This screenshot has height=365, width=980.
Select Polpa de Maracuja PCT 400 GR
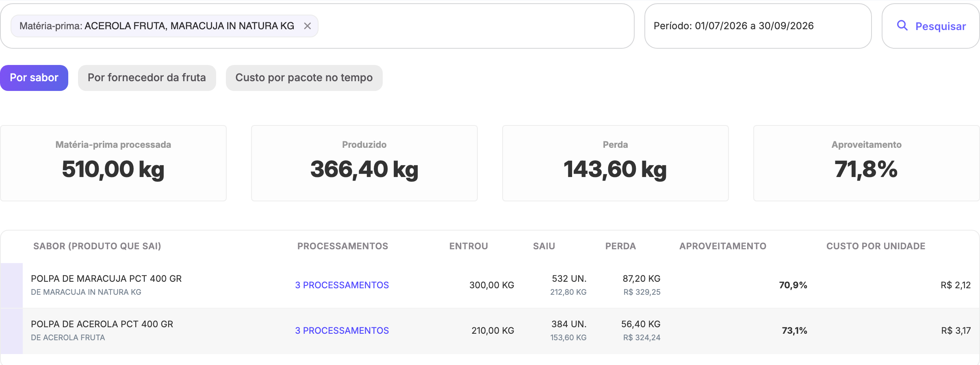106,279
